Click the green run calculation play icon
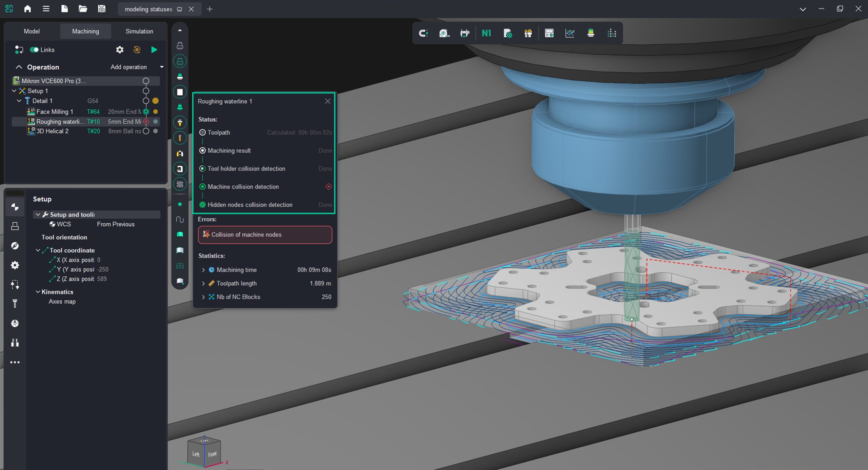Image resolution: width=868 pixels, height=470 pixels. [x=154, y=50]
